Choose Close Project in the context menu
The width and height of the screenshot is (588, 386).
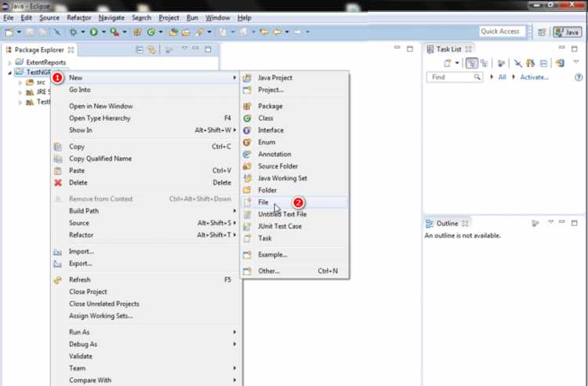tap(88, 292)
